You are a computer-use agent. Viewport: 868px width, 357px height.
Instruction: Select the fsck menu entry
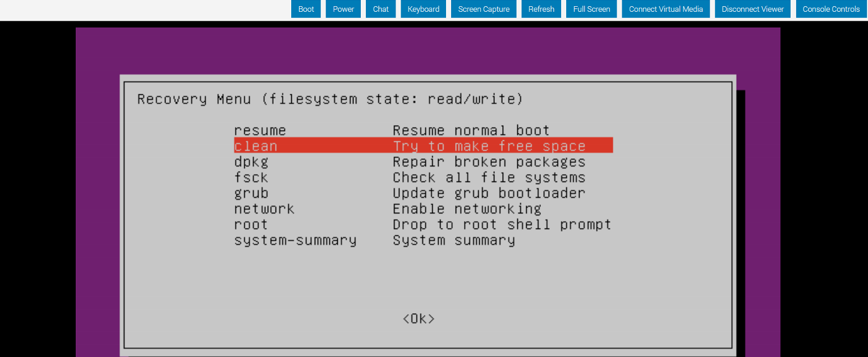[251, 177]
